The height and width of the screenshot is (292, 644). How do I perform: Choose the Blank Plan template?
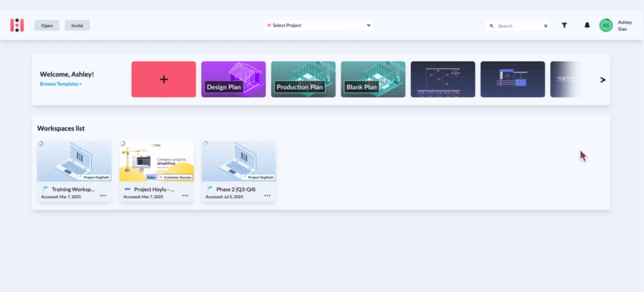(x=373, y=79)
